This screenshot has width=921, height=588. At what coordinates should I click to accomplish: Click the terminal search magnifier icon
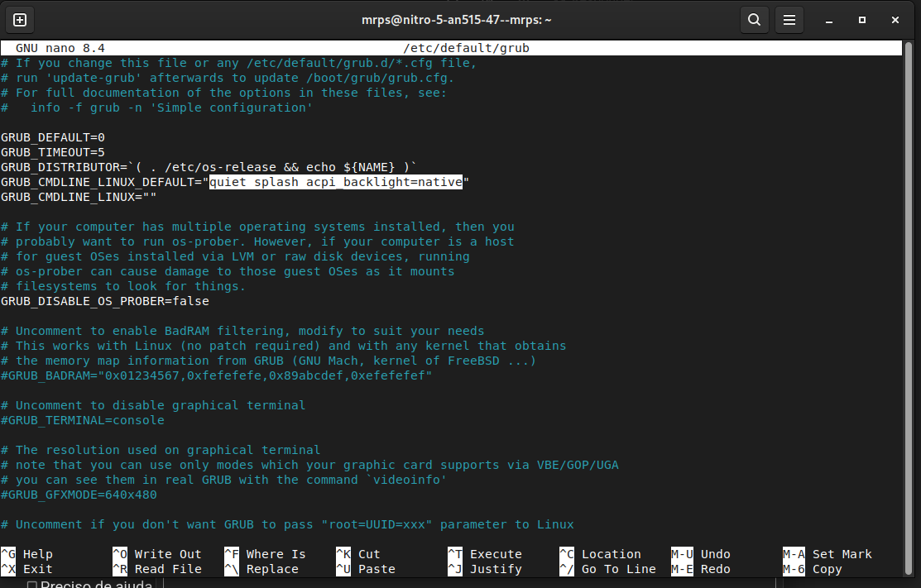754,20
